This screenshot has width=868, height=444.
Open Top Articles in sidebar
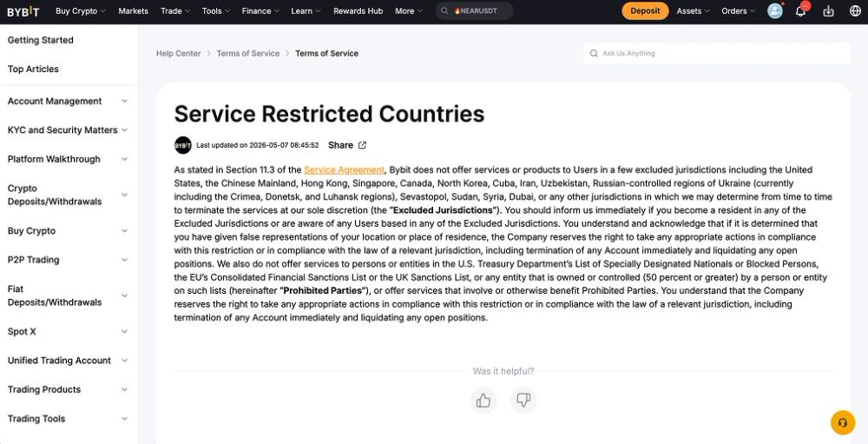(x=33, y=69)
